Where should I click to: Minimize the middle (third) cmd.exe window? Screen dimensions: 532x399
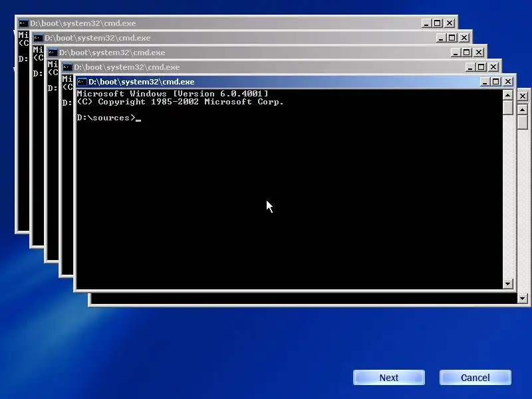coord(456,53)
